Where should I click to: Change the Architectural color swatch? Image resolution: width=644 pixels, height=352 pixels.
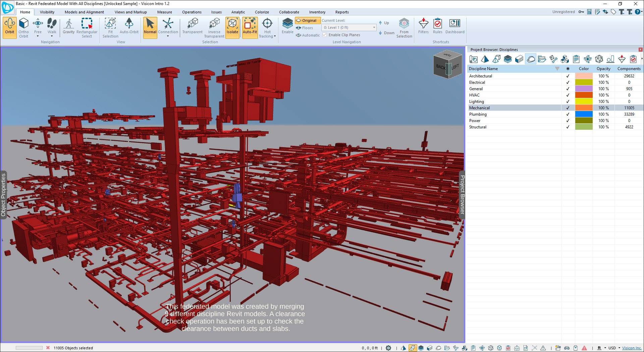pos(584,76)
